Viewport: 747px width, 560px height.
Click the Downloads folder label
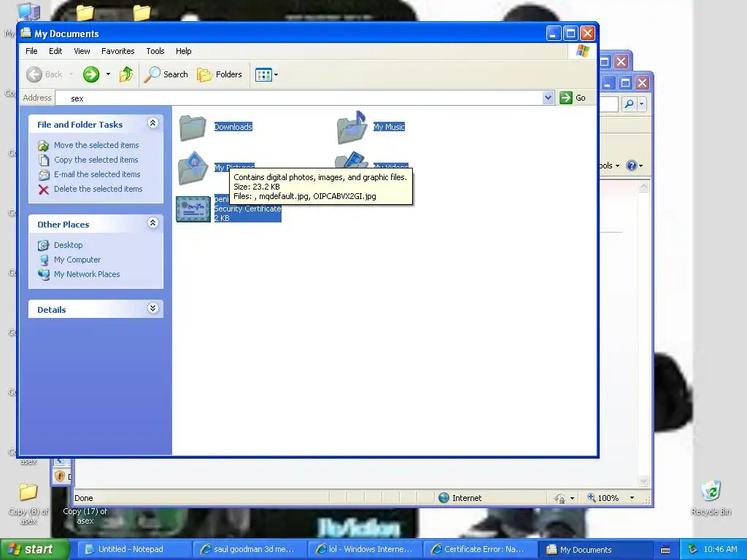pyautogui.click(x=233, y=127)
